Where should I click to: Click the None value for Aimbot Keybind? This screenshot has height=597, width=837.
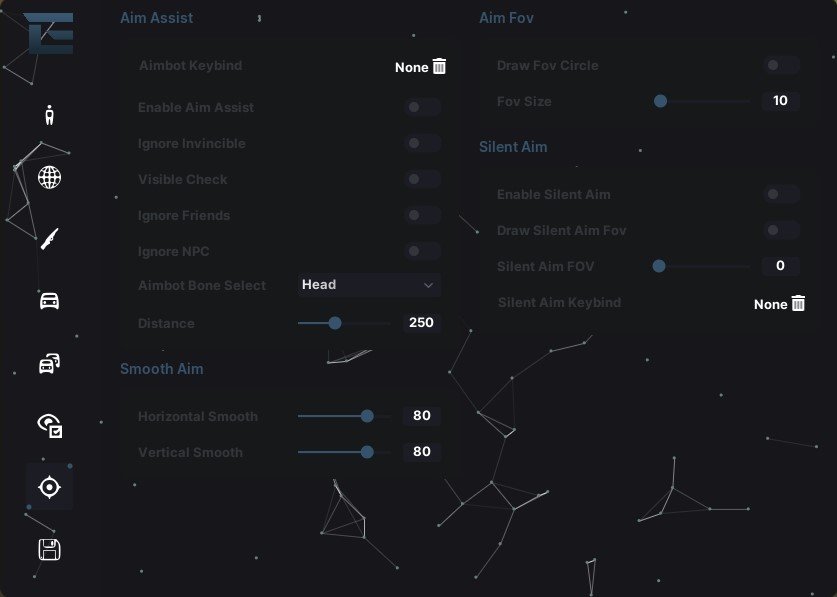click(412, 67)
